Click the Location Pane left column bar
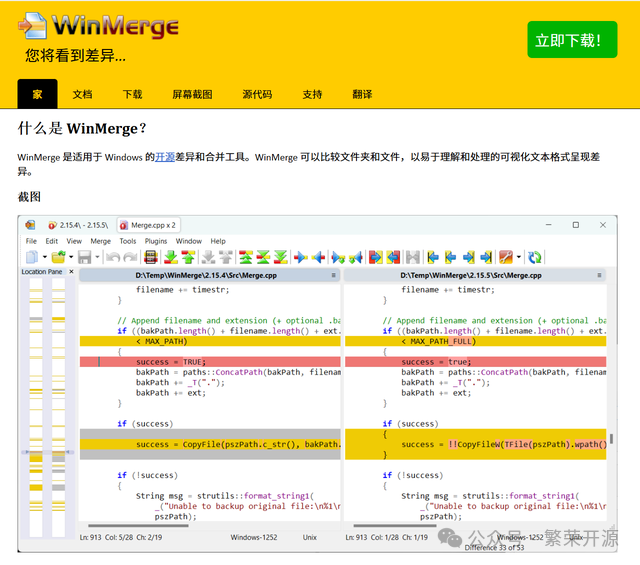640x565 pixels. [x=36, y=407]
